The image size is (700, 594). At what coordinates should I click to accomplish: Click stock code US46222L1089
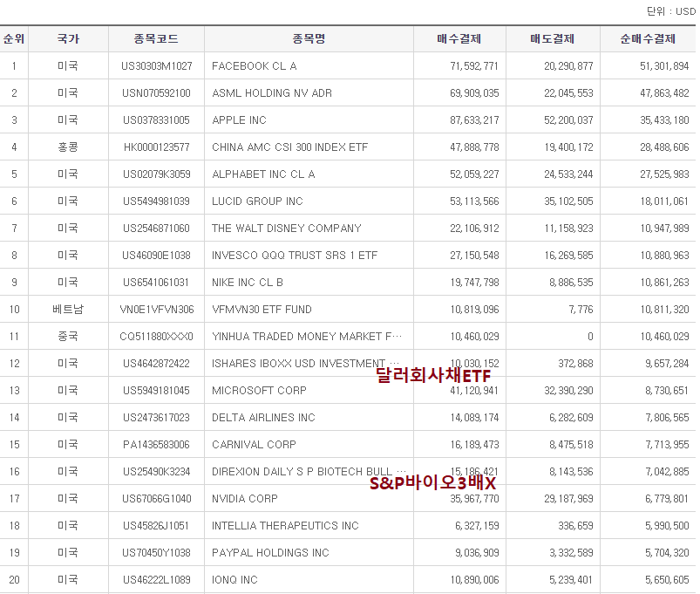[156, 579]
